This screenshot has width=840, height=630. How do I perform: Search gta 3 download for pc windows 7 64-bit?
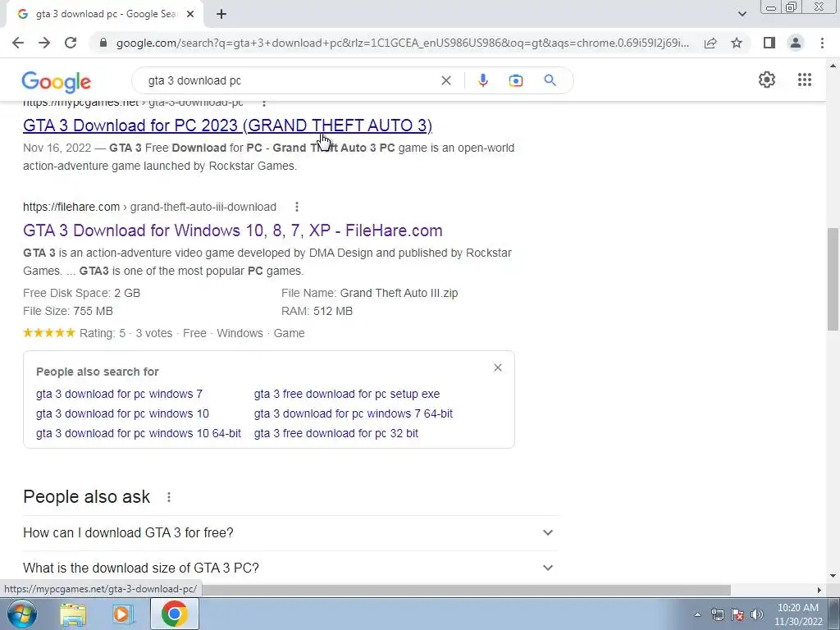[x=354, y=413]
